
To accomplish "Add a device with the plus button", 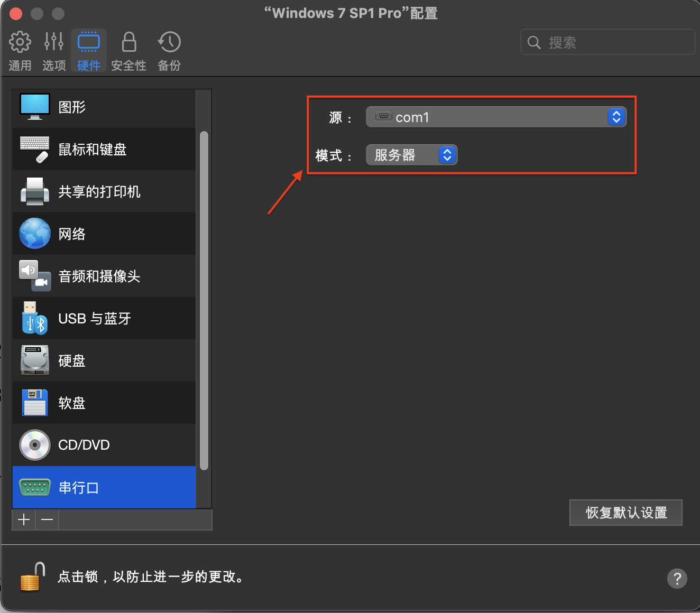I will (x=24, y=520).
